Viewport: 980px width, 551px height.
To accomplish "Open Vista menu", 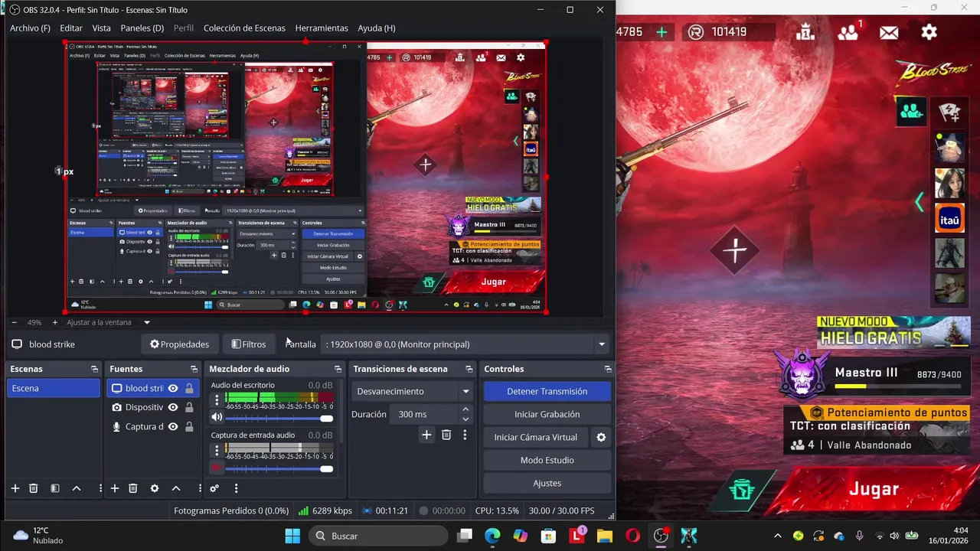I will 102,28.
